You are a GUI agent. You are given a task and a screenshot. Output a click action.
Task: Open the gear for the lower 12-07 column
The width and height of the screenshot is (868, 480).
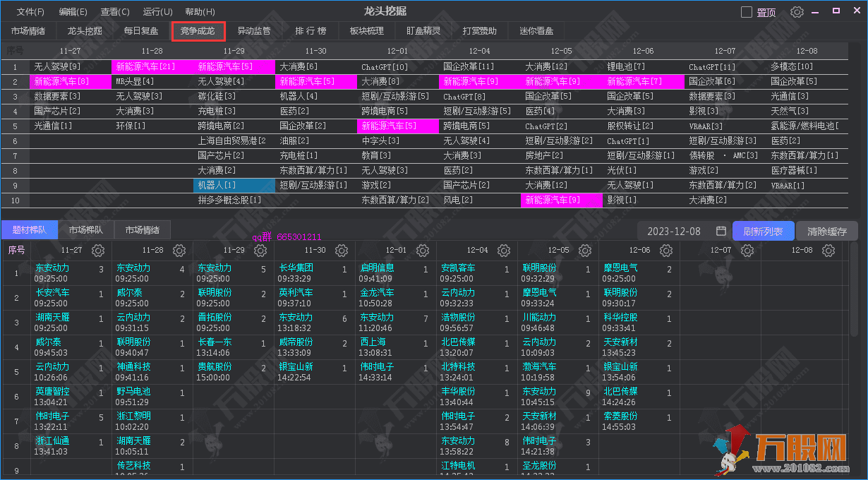click(747, 250)
